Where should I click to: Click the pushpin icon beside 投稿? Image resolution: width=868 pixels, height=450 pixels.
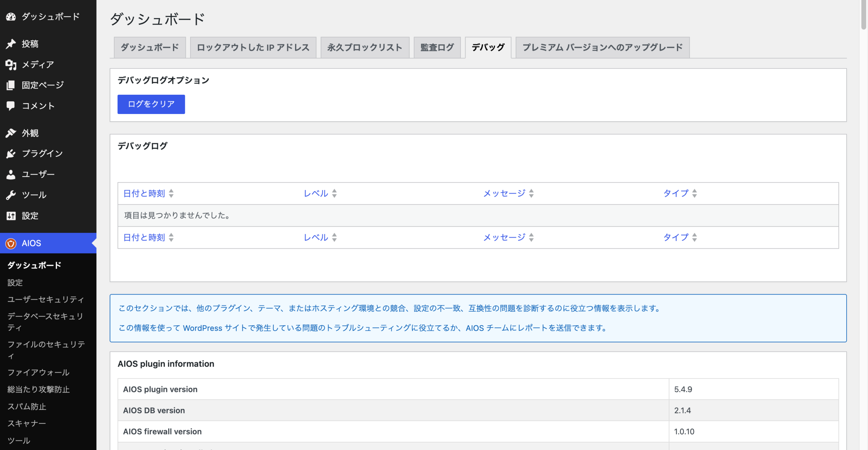11,44
